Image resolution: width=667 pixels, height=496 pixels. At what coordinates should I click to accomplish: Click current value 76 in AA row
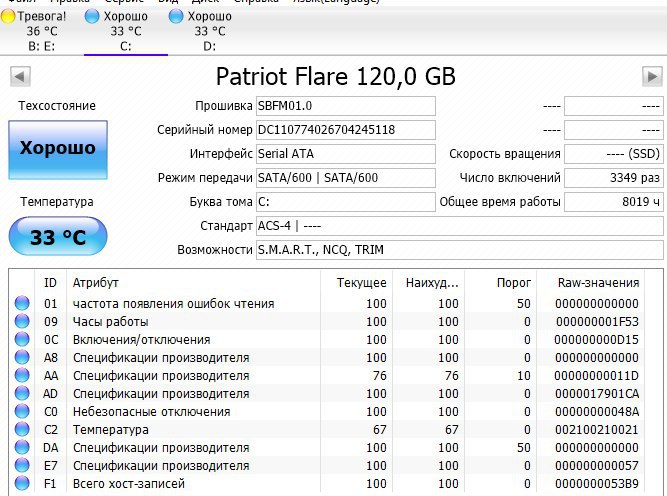[379, 376]
